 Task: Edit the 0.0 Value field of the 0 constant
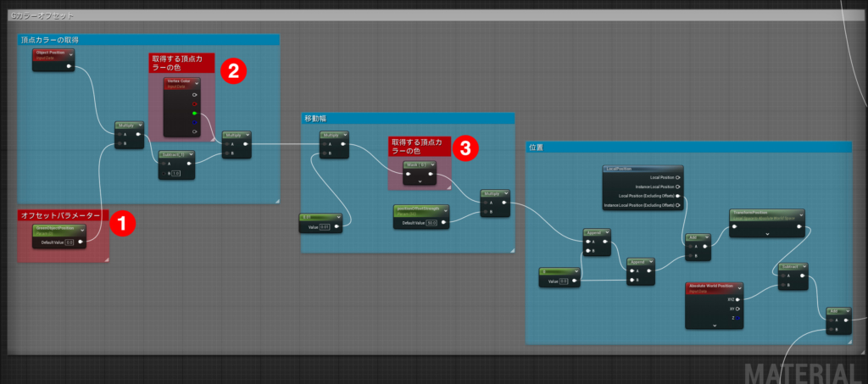tap(564, 281)
